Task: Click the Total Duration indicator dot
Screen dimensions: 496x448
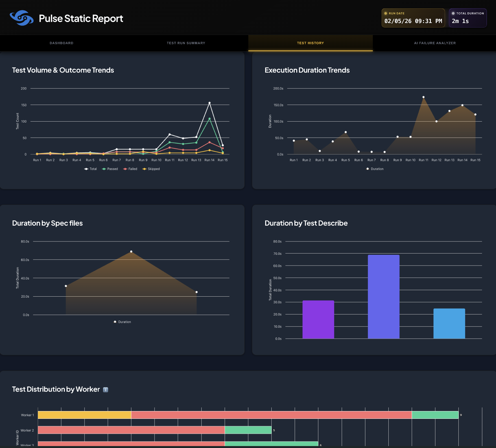Action: [x=453, y=14]
